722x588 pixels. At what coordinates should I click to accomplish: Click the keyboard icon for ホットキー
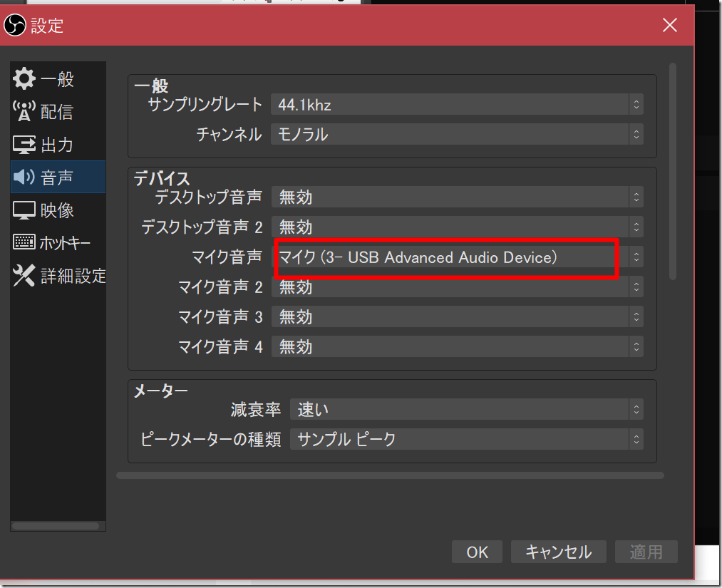pos(24,242)
